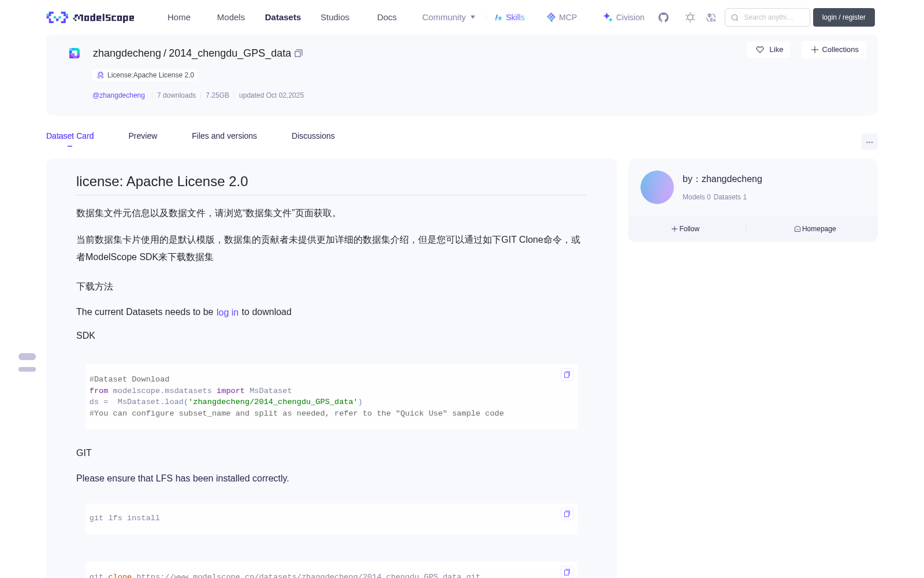Click the 'by：zhangdecheng' author name
924x578 pixels.
[x=722, y=179]
